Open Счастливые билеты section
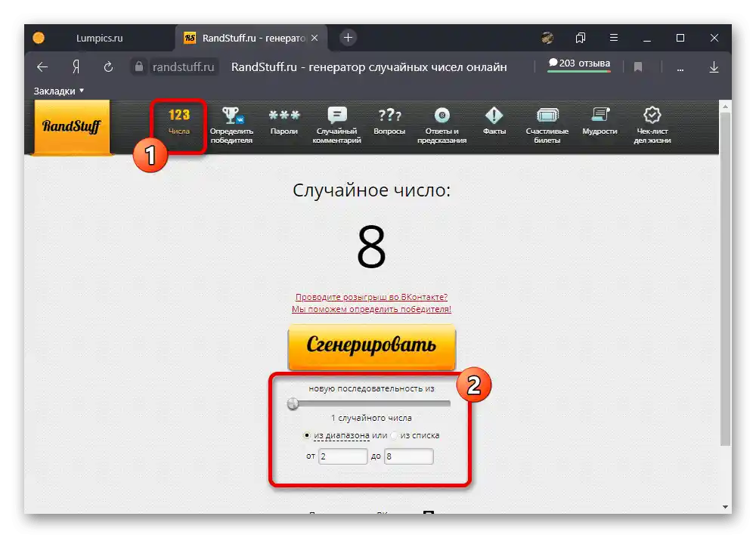Screen dimensions: 756x538 pyautogui.click(x=547, y=125)
